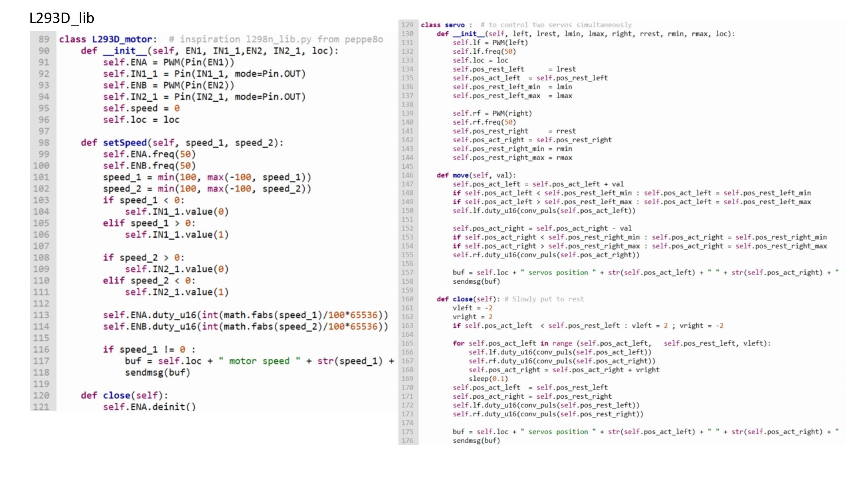Click 'def move(self, val):' line

(x=477, y=175)
